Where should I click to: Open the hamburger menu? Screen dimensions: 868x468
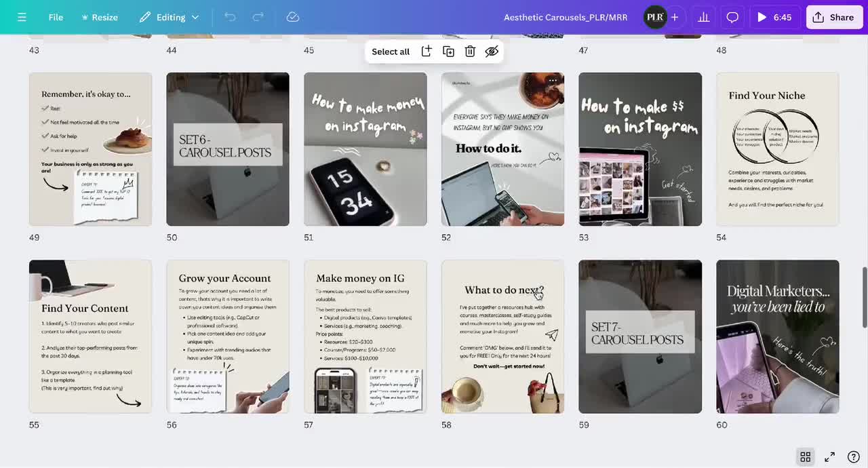(22, 17)
